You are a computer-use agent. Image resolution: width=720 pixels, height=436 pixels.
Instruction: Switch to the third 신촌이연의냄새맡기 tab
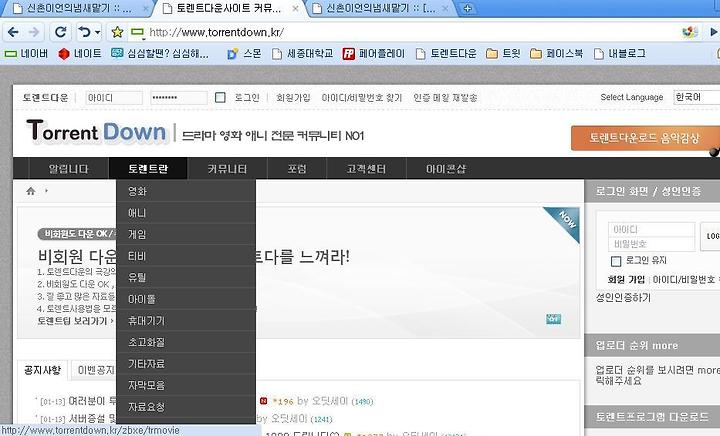(376, 8)
